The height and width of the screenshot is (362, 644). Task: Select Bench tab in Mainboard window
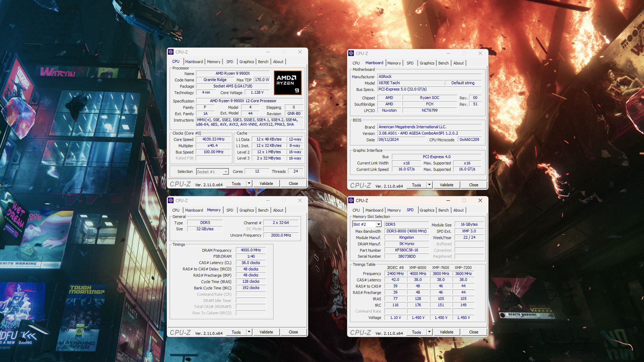tap(443, 63)
